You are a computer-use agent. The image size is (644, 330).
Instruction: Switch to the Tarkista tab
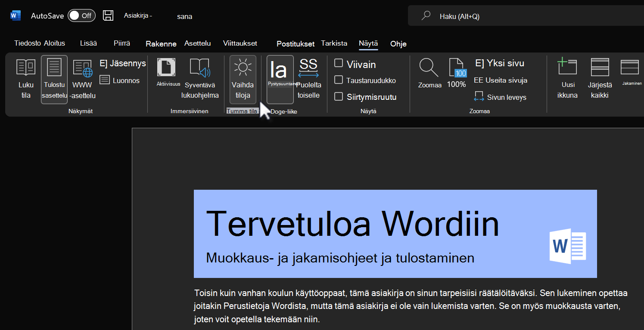pos(334,43)
